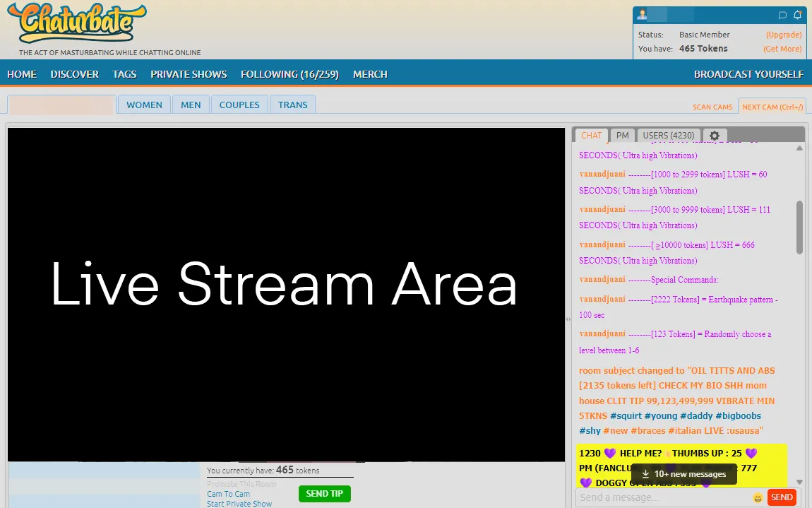
Task: Open chat settings with the gear icon
Action: tap(715, 135)
